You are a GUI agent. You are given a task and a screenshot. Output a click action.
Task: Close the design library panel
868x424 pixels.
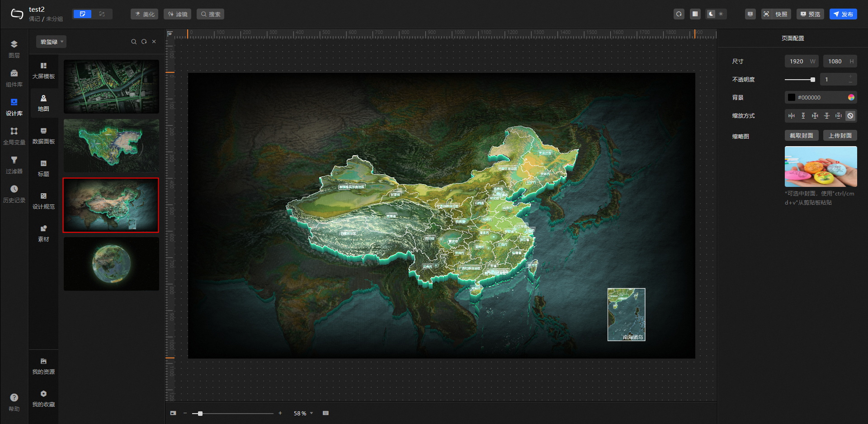click(154, 42)
